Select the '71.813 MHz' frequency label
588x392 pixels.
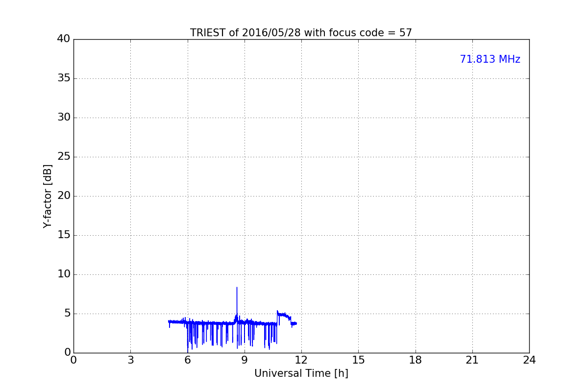pyautogui.click(x=490, y=59)
